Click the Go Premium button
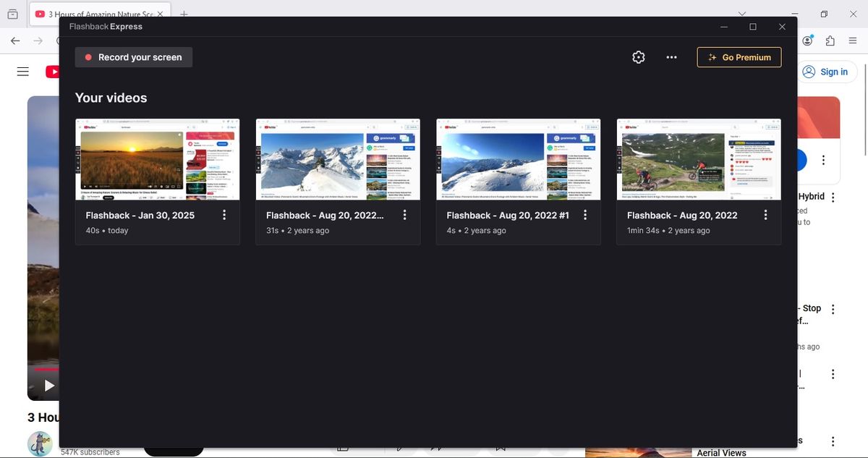Viewport: 868px width, 458px height. click(739, 56)
